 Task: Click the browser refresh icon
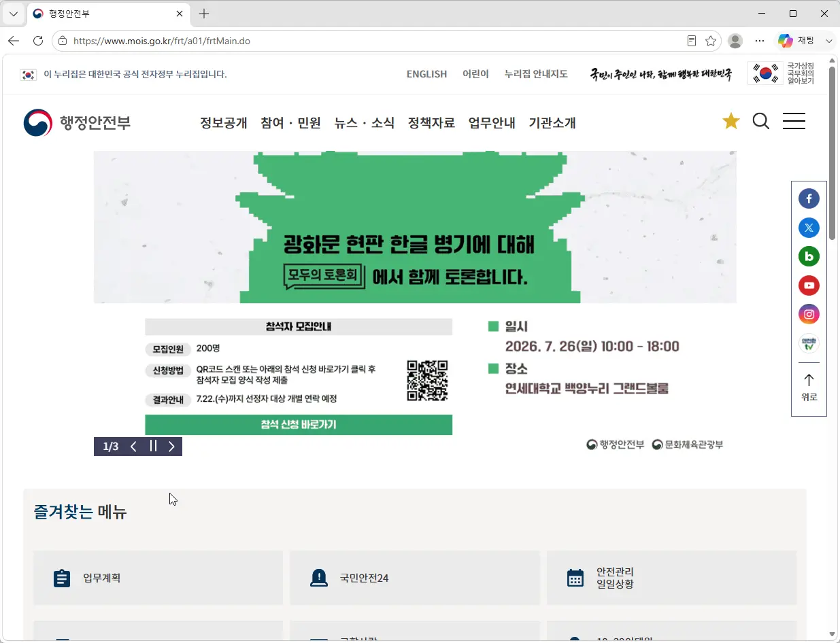pyautogui.click(x=38, y=41)
